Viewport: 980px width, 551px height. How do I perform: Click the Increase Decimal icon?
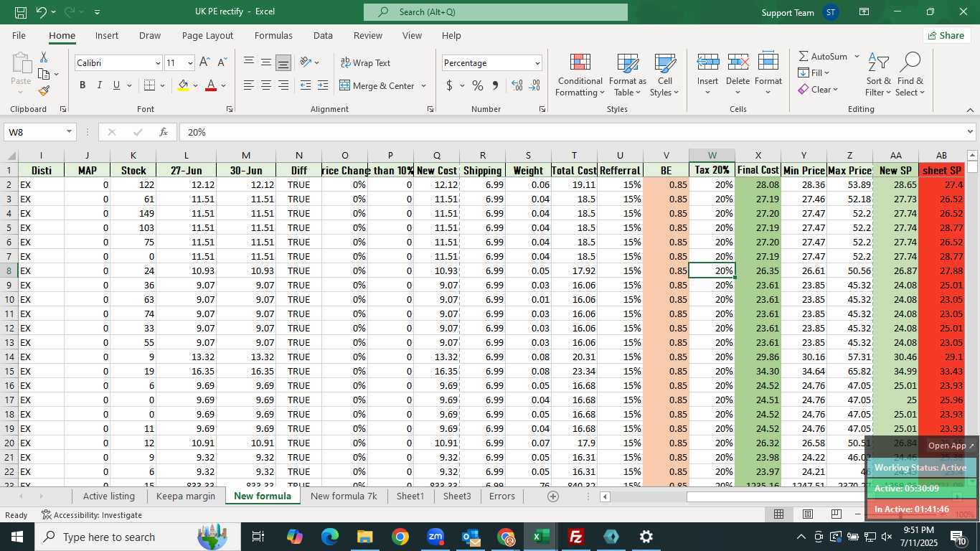[x=517, y=85]
